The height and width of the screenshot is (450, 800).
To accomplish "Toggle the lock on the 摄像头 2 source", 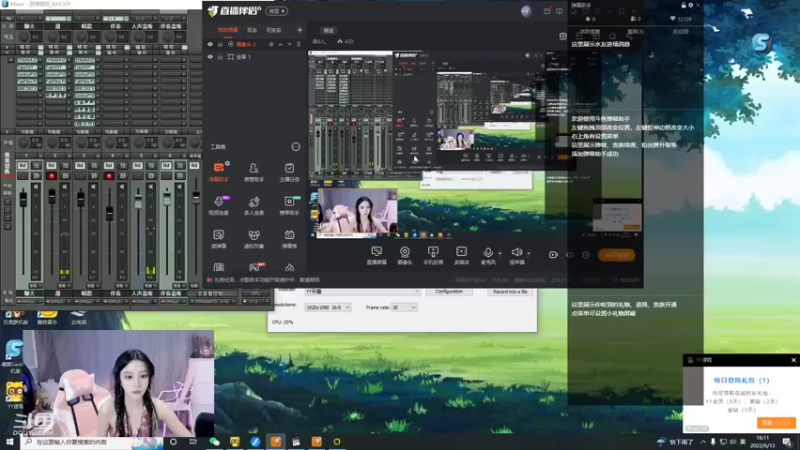I will pyautogui.click(x=220, y=44).
